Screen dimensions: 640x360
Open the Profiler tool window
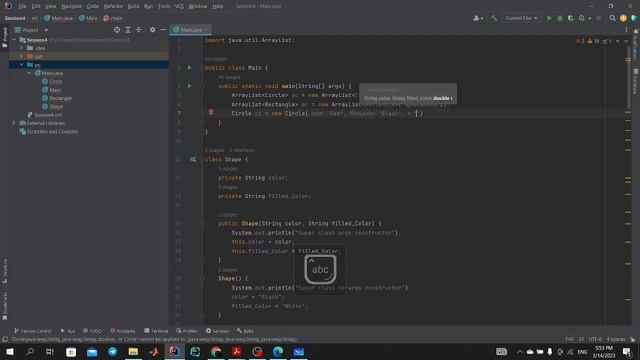click(187, 331)
